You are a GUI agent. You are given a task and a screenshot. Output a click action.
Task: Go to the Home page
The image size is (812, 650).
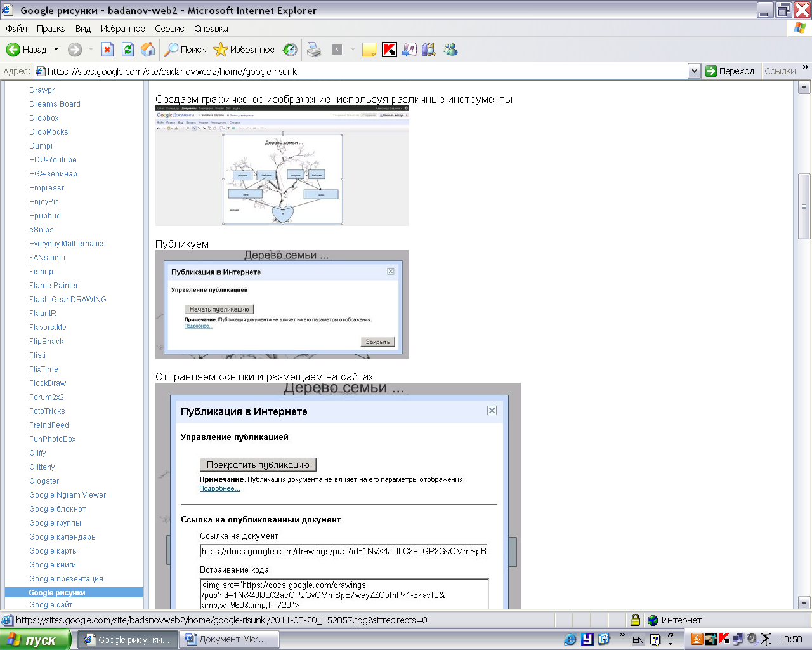pyautogui.click(x=148, y=50)
